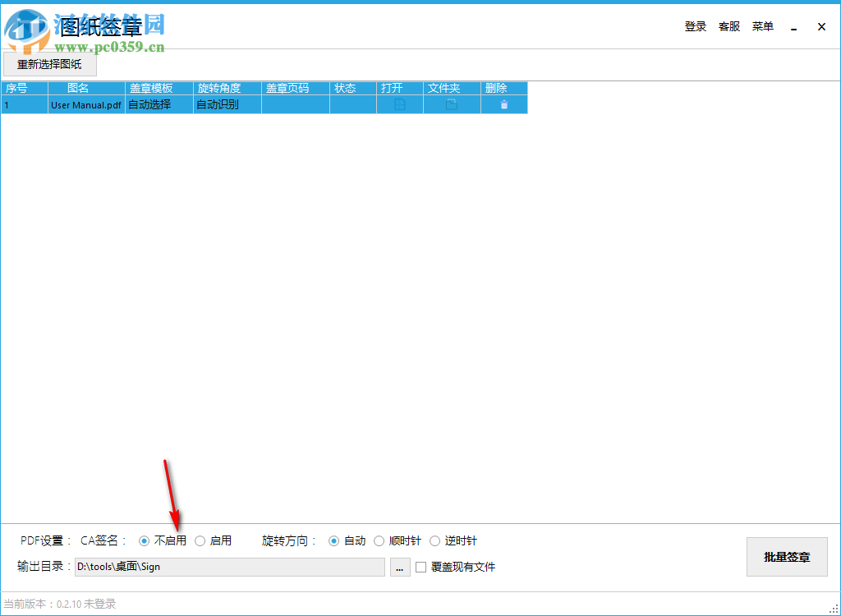Open containing folder using the folder icon
This screenshot has width=841, height=616.
tap(451, 105)
